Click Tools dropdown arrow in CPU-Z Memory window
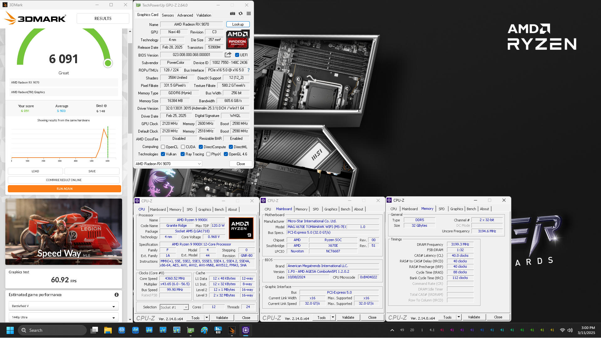This screenshot has width=601, height=364. [x=459, y=317]
